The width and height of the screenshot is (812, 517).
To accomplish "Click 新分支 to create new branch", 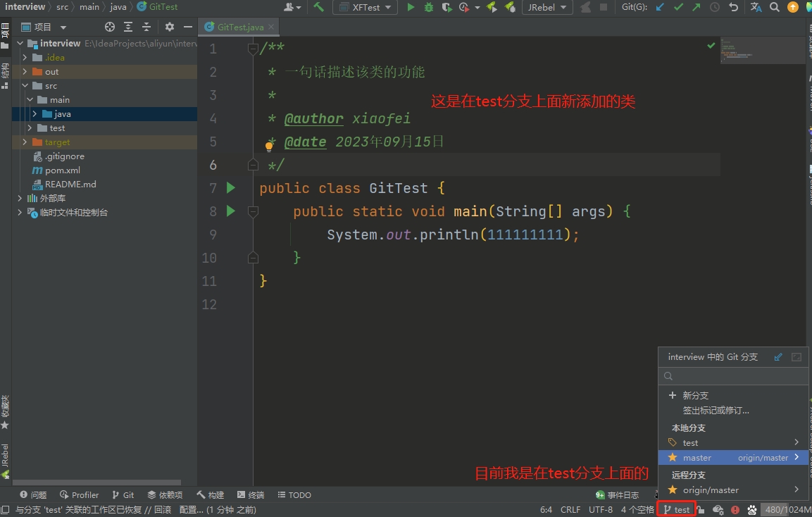I will click(x=695, y=395).
